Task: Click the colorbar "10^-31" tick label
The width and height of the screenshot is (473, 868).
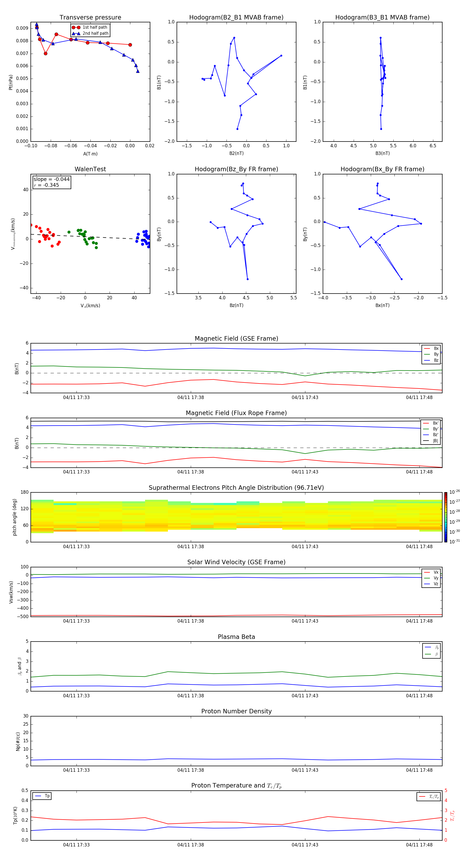Action: [x=455, y=542]
